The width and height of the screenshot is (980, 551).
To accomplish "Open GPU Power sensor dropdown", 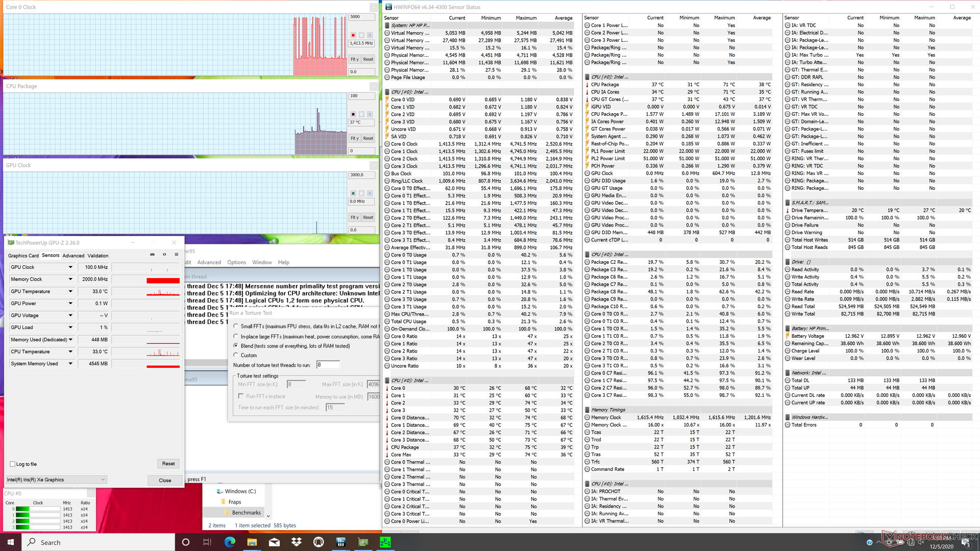I will pos(70,304).
